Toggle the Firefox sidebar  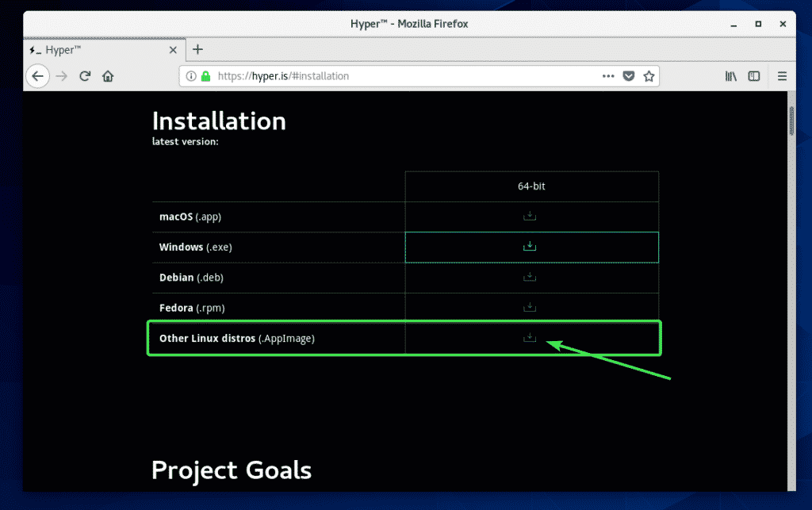point(754,77)
